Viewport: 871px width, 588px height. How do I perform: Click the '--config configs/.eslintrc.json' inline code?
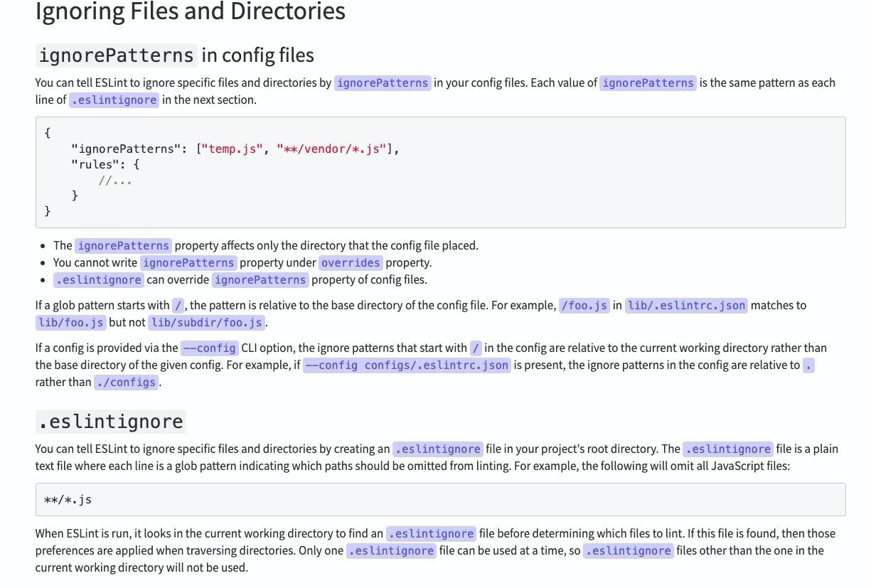[407, 365]
